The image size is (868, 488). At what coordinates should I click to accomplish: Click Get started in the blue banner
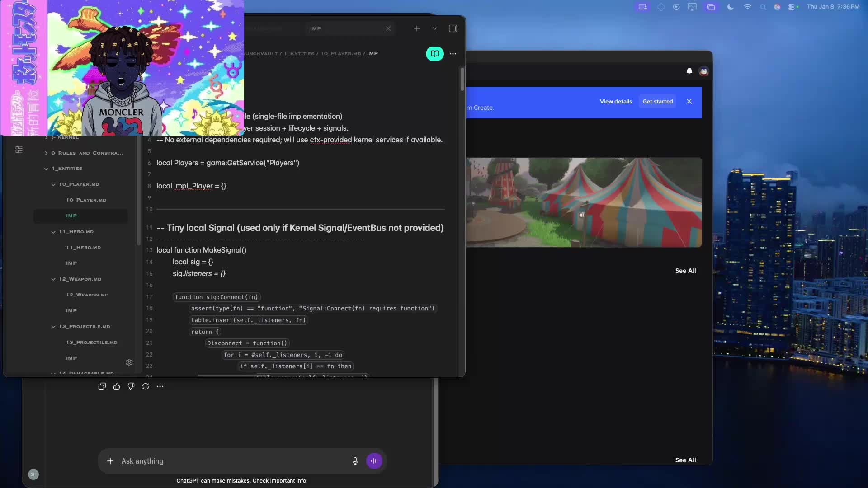tap(658, 102)
